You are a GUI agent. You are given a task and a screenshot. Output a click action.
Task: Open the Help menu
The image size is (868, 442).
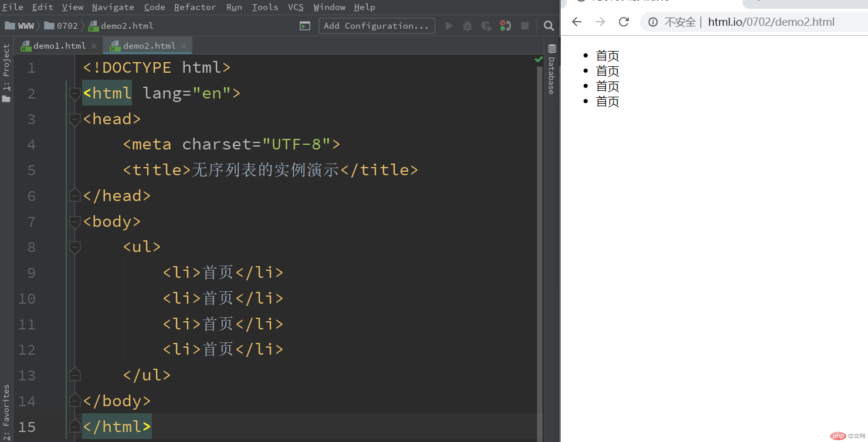tap(364, 7)
